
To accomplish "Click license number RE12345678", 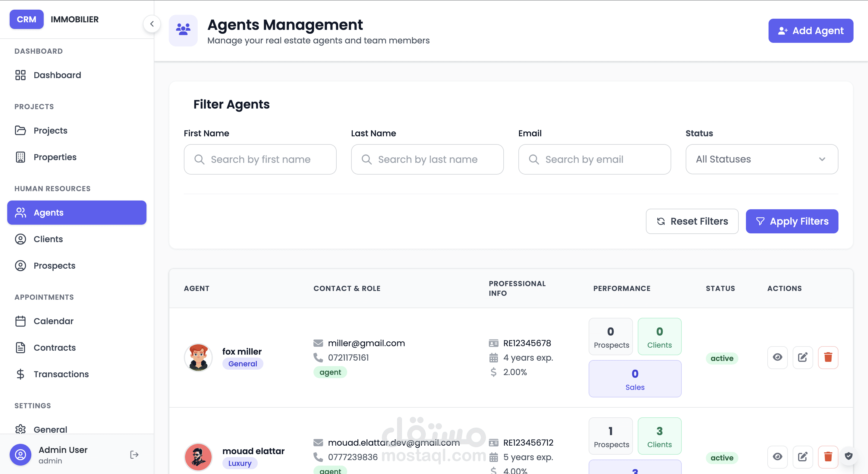I will pyautogui.click(x=527, y=343).
